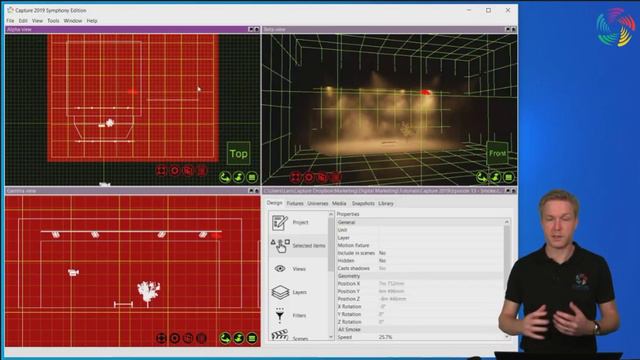The width and height of the screenshot is (640, 360).
Task: Select the red highlighted fixture in Gamma view
Action: 216,235
